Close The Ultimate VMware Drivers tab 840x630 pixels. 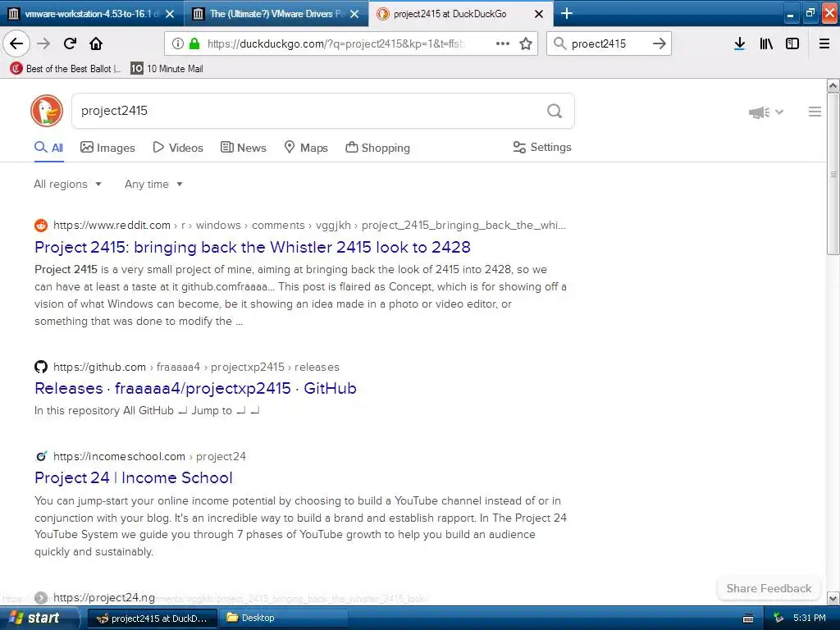tap(354, 14)
